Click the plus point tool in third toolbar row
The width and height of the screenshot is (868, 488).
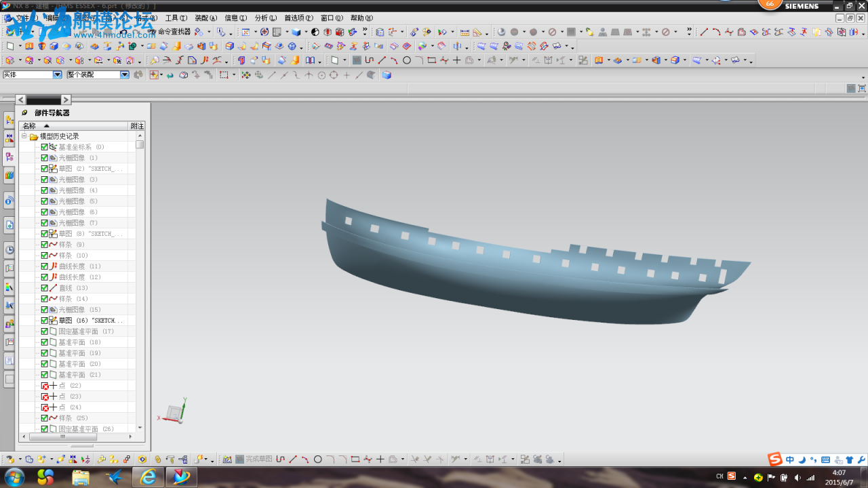click(x=456, y=60)
